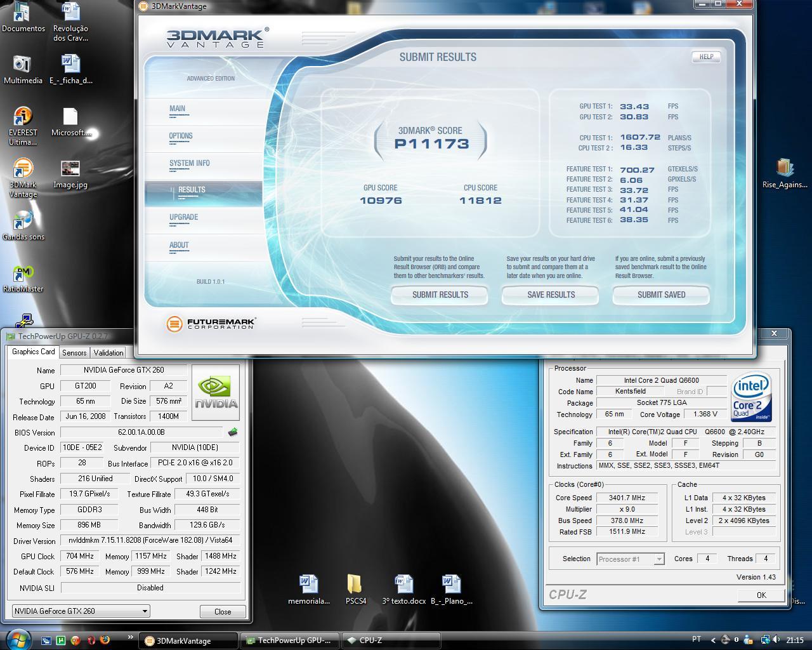Click the GPU score value 10976

coord(381,201)
